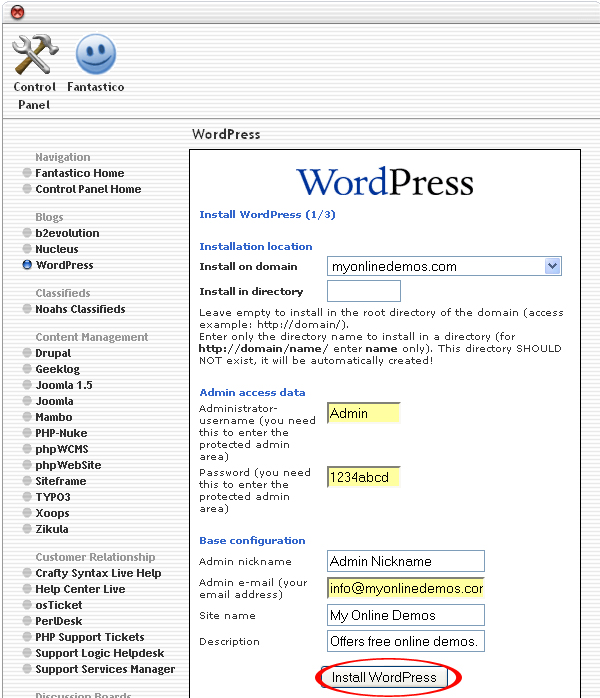Click the bullet next to Fantastico Home
Image resolution: width=600 pixels, height=698 pixels.
click(27, 172)
